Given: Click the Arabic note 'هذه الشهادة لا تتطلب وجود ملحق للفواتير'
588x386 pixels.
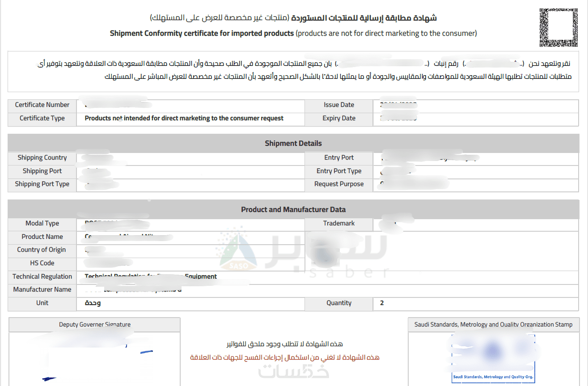Looking at the screenshot, I should click(285, 344).
